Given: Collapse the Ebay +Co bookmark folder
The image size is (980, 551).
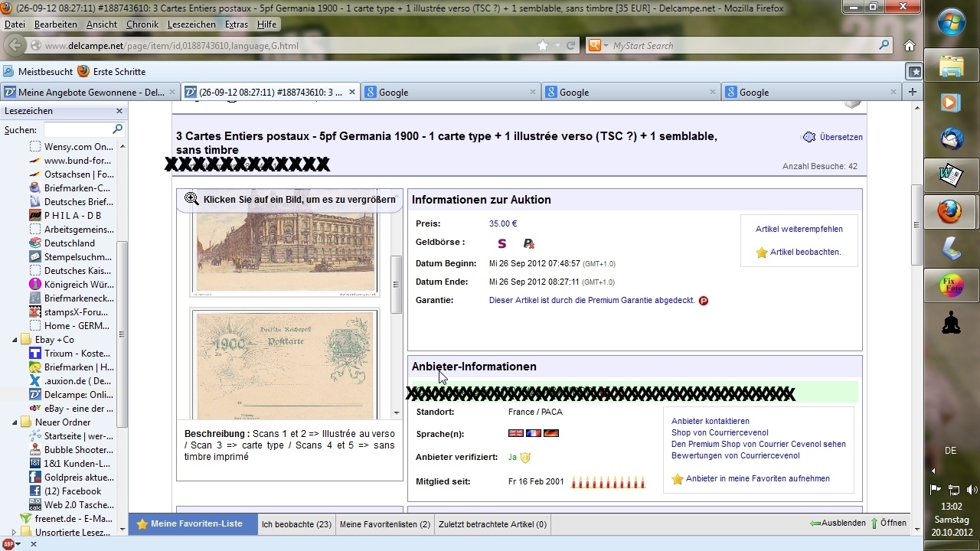Looking at the screenshot, I should 15,340.
